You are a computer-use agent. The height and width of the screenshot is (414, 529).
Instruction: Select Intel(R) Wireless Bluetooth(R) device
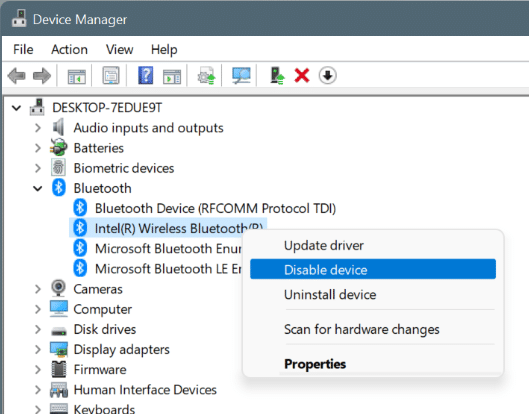[x=178, y=228]
